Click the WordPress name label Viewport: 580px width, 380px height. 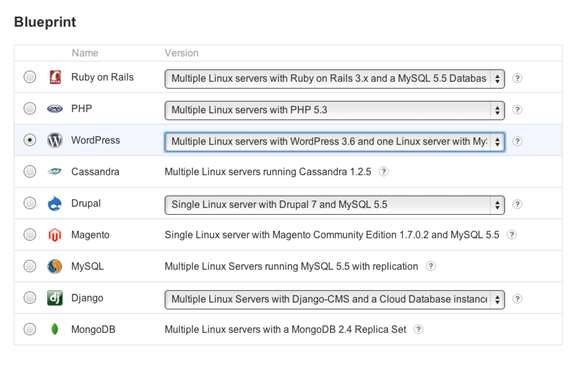point(95,140)
